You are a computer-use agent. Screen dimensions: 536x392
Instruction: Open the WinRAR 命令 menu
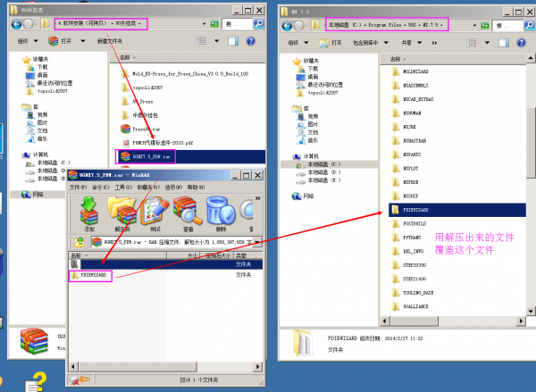[100, 188]
